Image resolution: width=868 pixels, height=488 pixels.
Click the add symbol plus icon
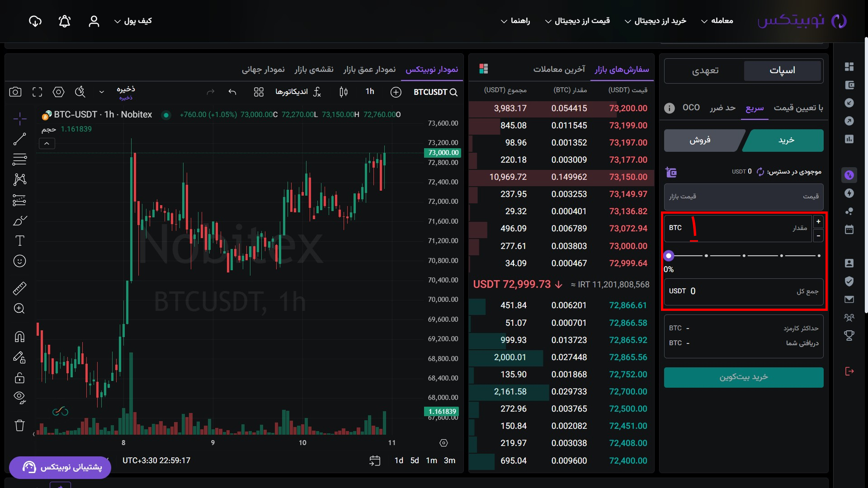tap(396, 92)
